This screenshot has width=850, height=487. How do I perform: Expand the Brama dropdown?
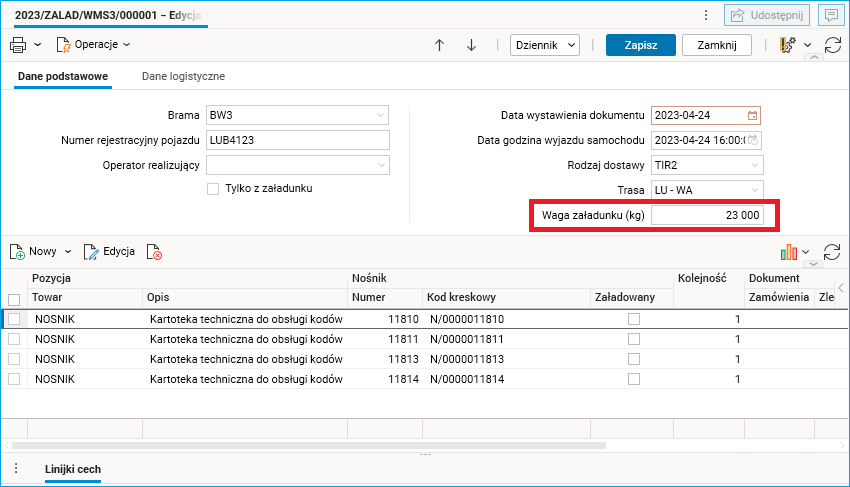click(x=381, y=115)
